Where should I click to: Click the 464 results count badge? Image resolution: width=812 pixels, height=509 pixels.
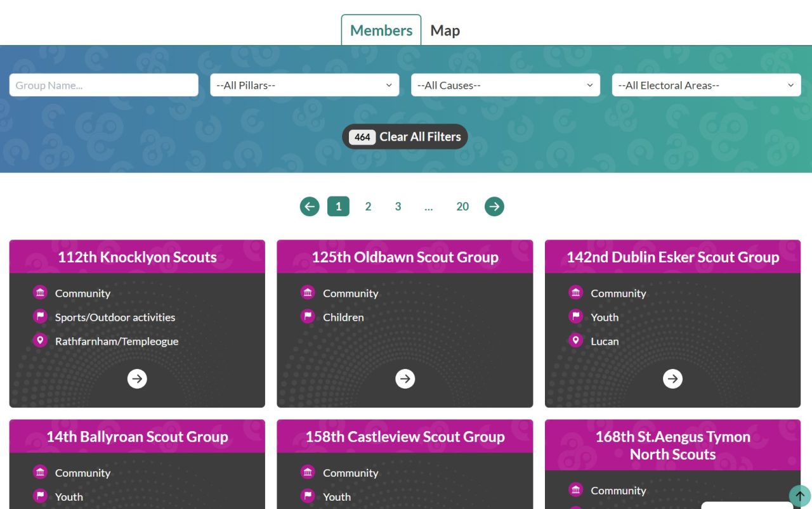click(362, 137)
